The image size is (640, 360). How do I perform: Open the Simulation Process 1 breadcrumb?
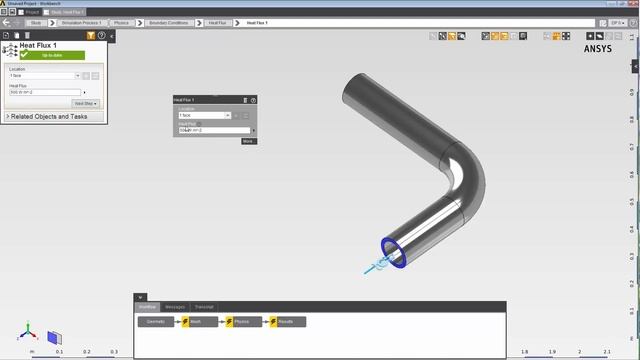coord(81,23)
